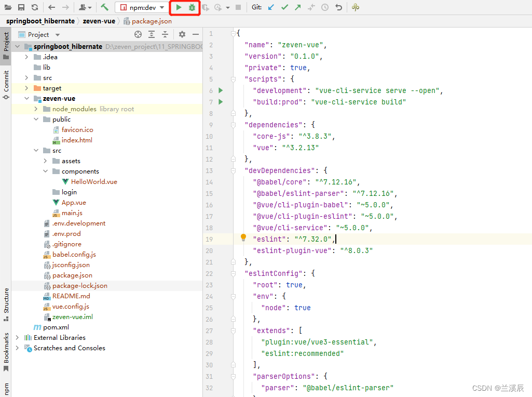
Task: Click the Reload from disk icon
Action: tap(35, 7)
